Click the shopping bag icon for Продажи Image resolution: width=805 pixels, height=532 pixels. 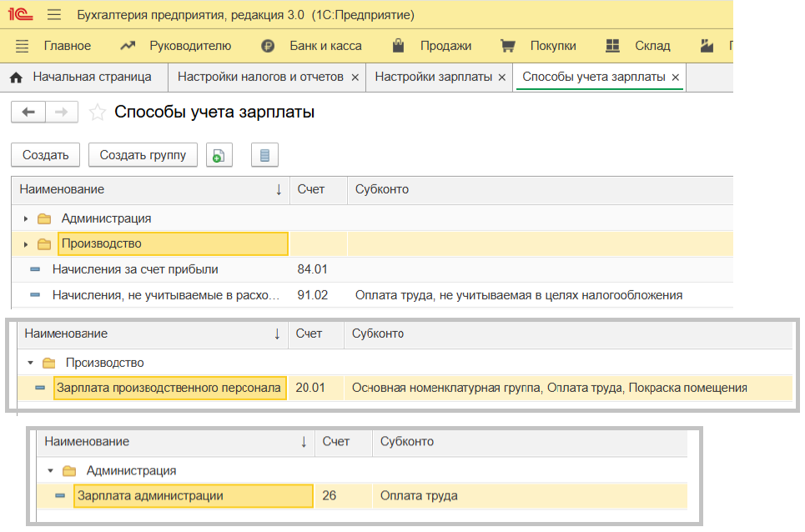pos(399,46)
